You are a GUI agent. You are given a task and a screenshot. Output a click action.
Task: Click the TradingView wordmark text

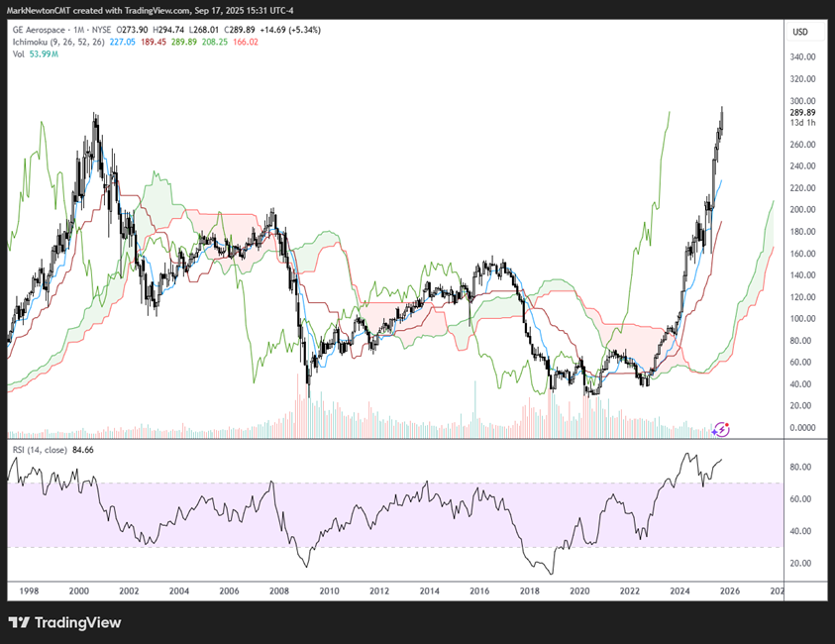pyautogui.click(x=77, y=622)
